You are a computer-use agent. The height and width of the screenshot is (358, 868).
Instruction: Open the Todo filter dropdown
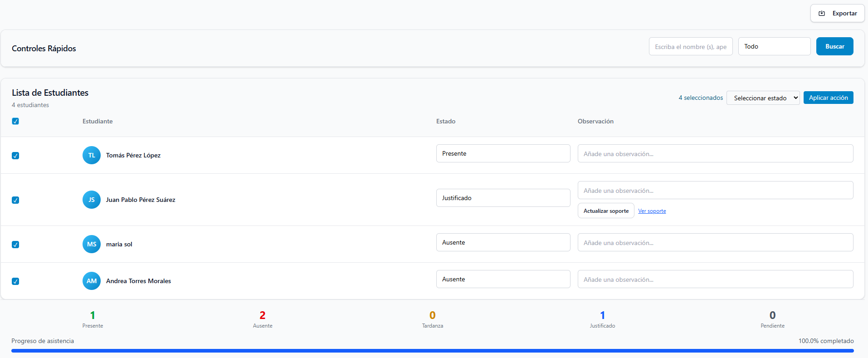click(x=774, y=46)
